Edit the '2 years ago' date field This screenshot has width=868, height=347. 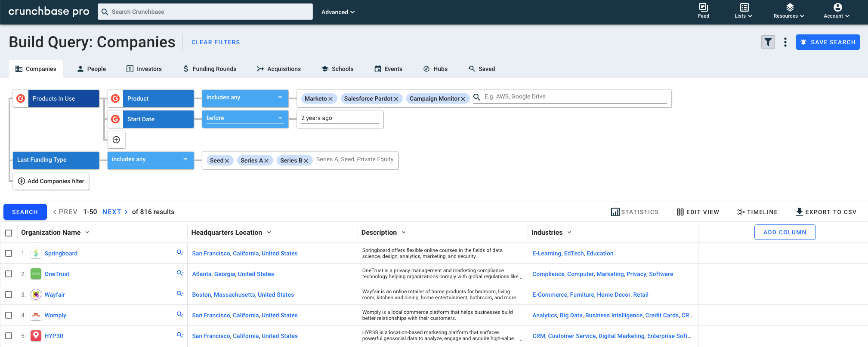pos(340,118)
